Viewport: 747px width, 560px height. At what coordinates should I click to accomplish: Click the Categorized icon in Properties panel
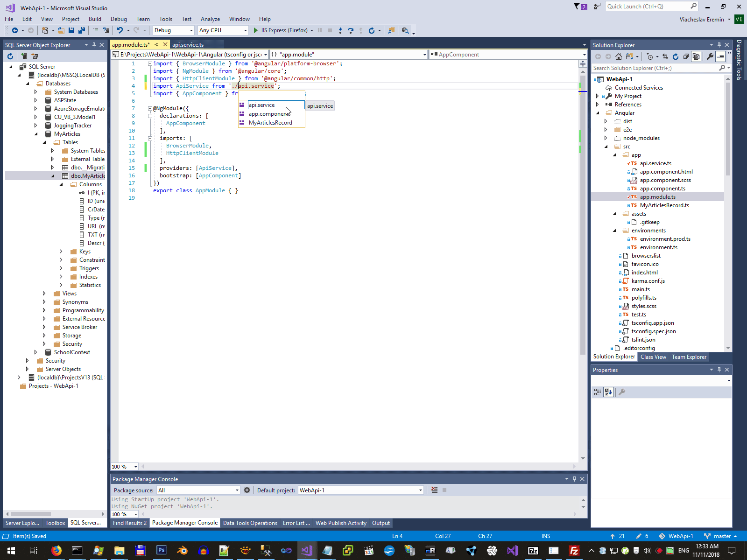pos(598,392)
